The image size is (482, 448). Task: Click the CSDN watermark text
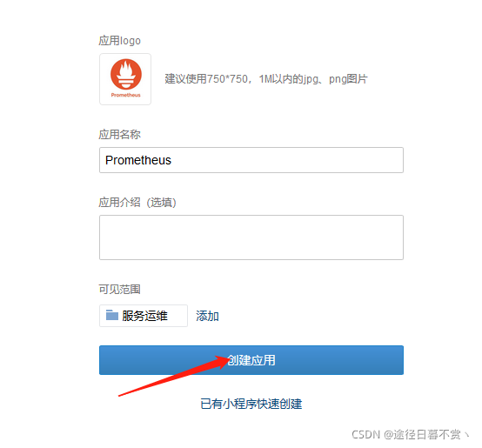point(410,434)
